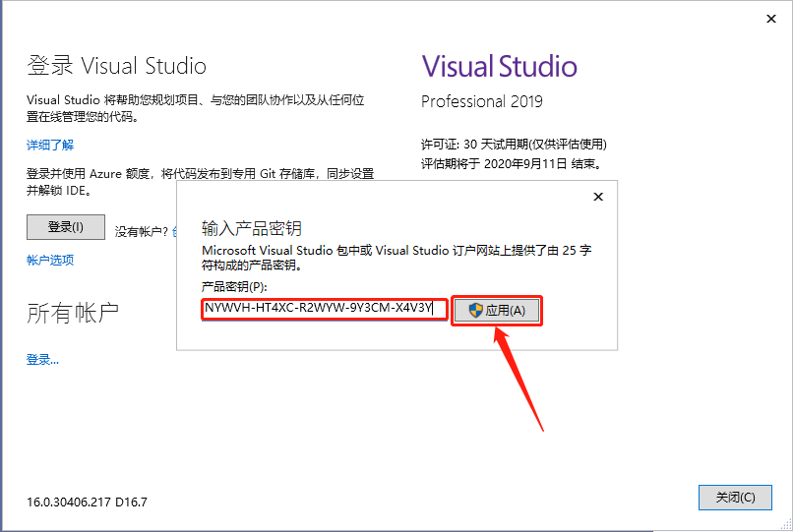The image size is (793, 532).
Task: Click the shield icon on apply button
Action: pyautogui.click(x=475, y=311)
